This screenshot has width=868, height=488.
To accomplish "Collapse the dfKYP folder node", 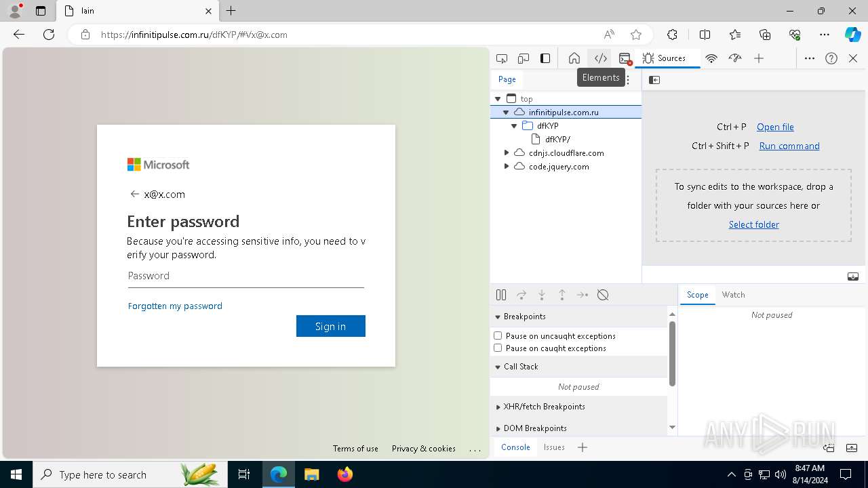I will pos(514,126).
